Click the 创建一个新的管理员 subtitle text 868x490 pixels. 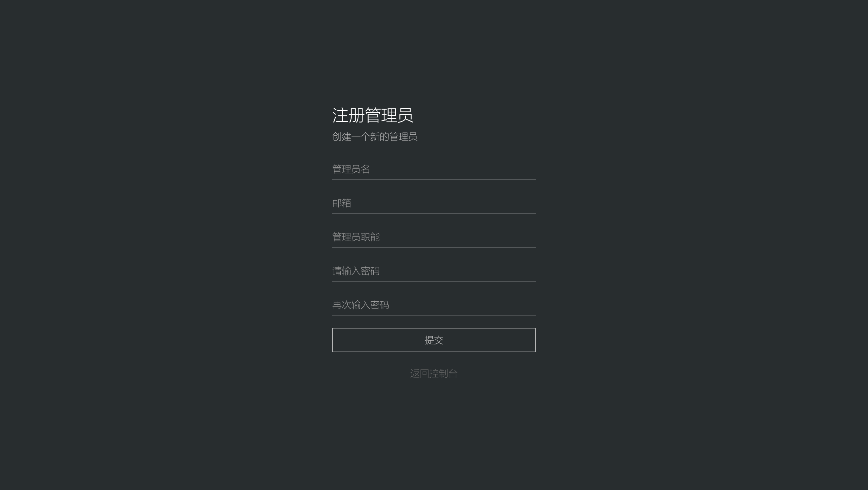pos(375,137)
